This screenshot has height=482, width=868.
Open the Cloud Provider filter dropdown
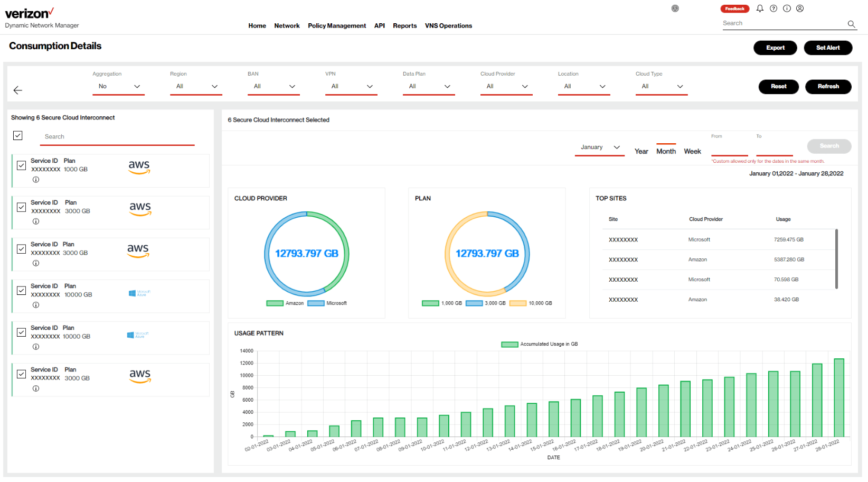(x=506, y=87)
